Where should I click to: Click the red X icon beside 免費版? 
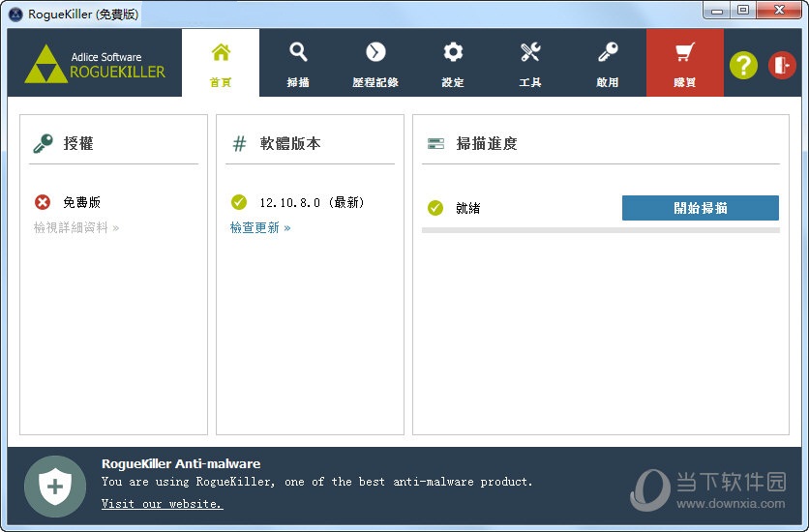point(43,202)
